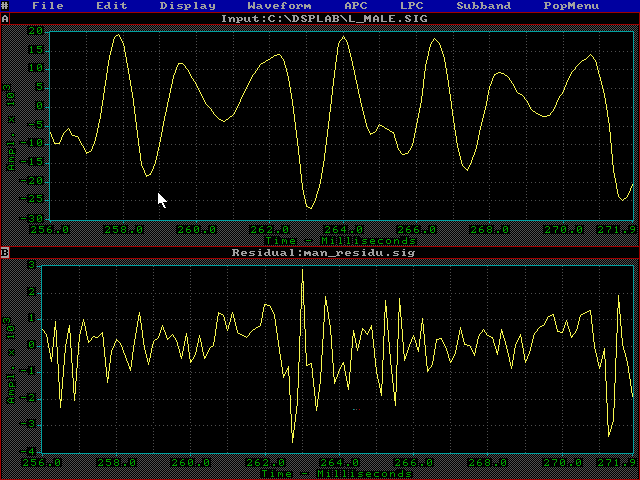
Task: Open the LPC menu
Action: (x=411, y=6)
